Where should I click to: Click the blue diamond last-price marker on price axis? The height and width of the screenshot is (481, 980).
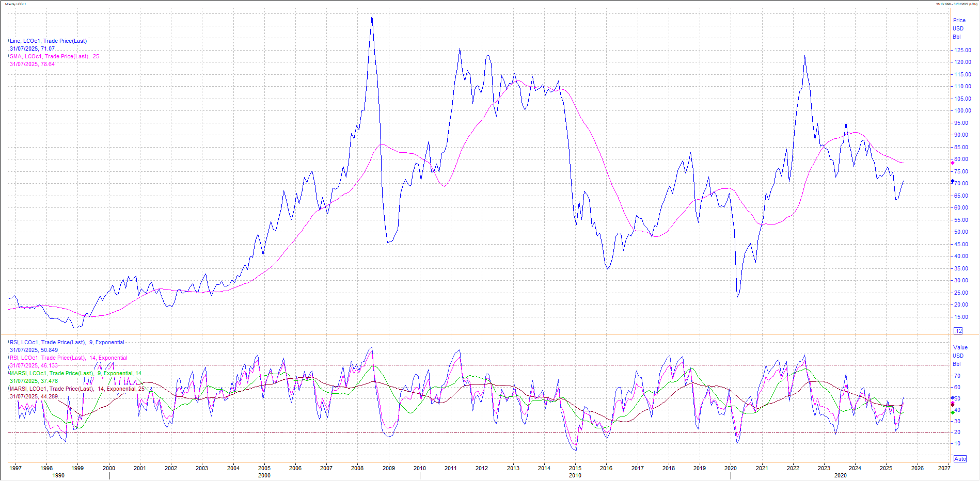953,181
